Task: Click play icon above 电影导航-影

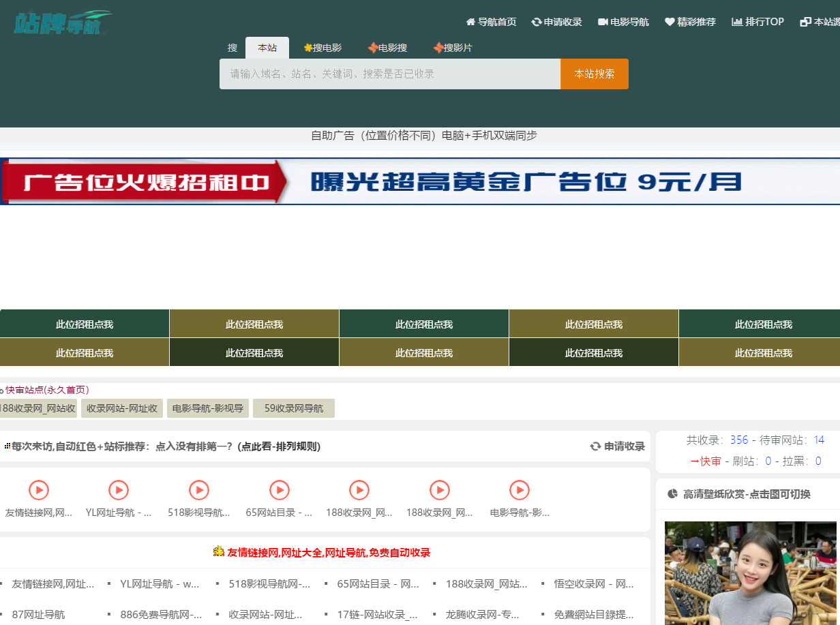Action: point(520,490)
